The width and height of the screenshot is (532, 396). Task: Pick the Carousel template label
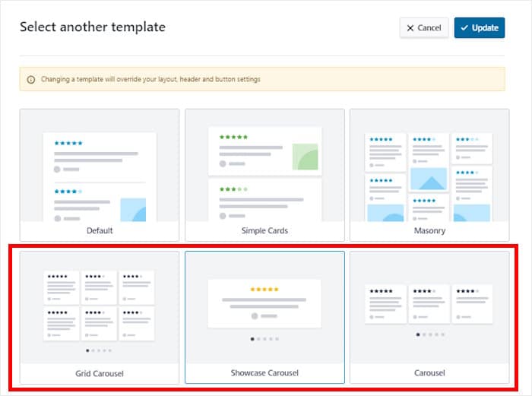(429, 373)
